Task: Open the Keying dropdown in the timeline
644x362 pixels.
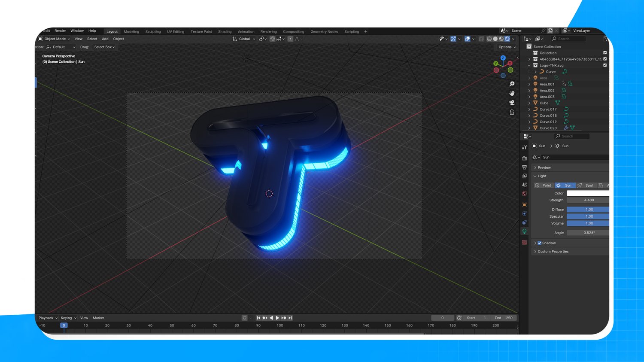Action: click(x=68, y=318)
